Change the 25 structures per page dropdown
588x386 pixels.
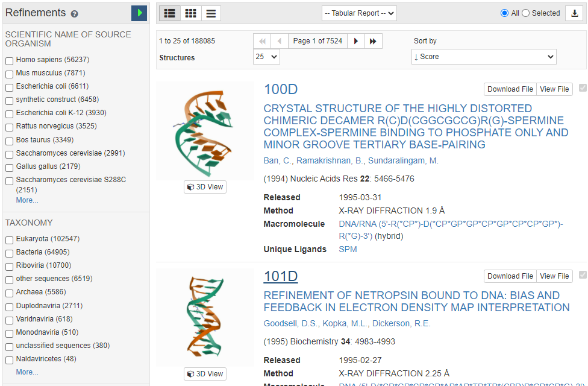(x=266, y=57)
